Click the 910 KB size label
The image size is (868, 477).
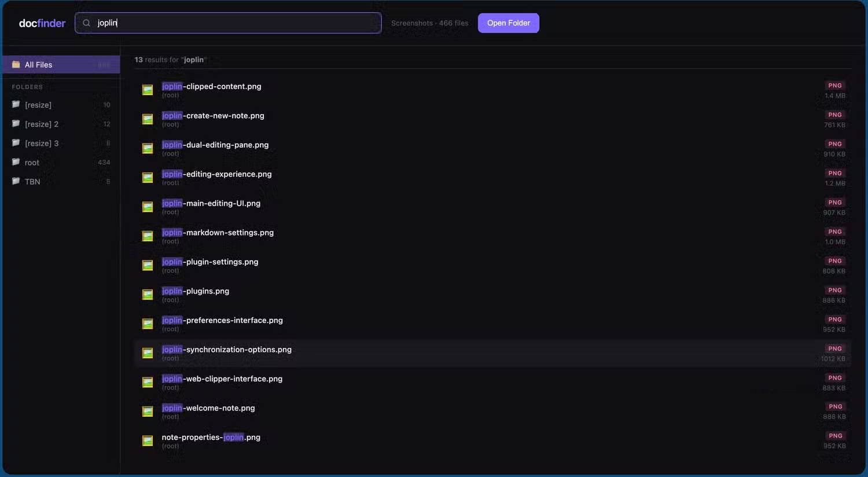tap(834, 155)
